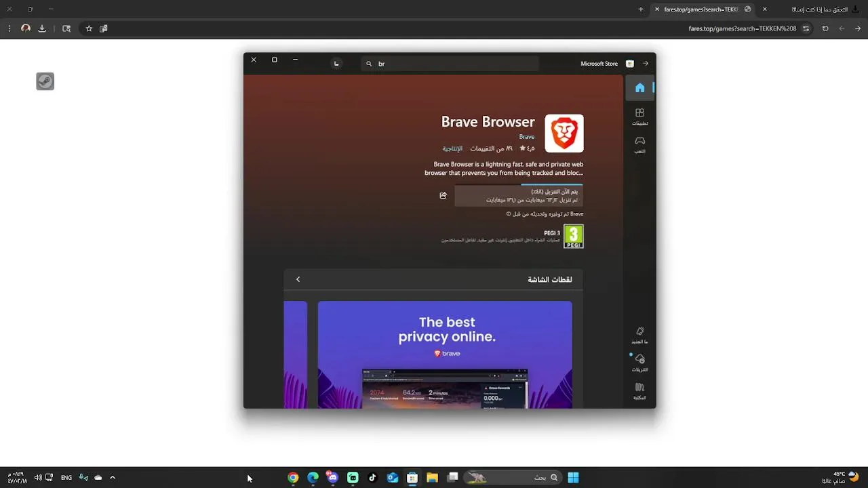This screenshot has height=488, width=868.
Task: Close the fares.top browser tab
Action: pyautogui.click(x=657, y=9)
